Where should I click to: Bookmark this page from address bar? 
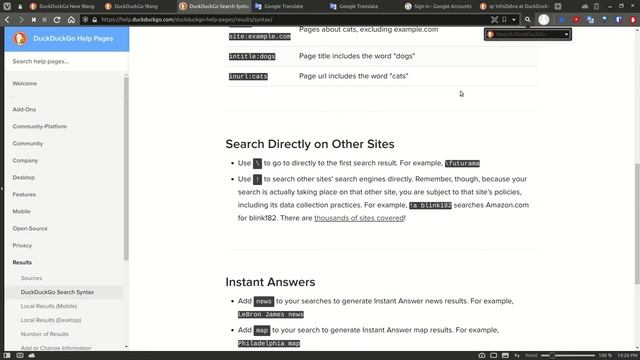(x=504, y=20)
